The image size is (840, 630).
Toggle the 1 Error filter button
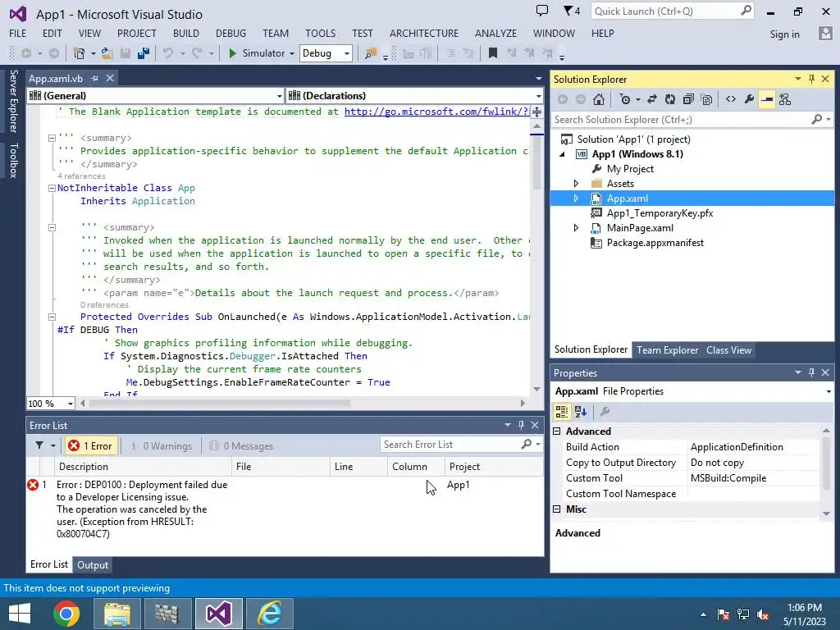(90, 445)
